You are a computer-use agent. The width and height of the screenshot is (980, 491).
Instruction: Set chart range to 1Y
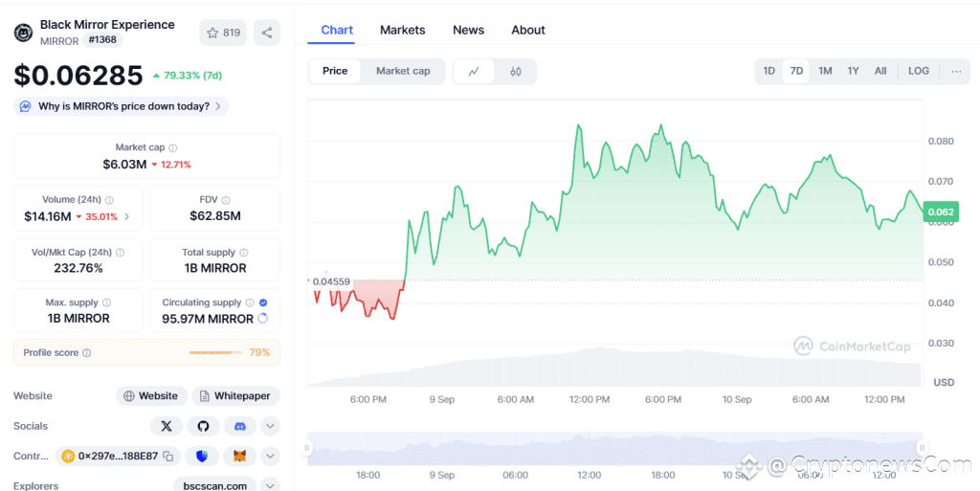coord(853,71)
